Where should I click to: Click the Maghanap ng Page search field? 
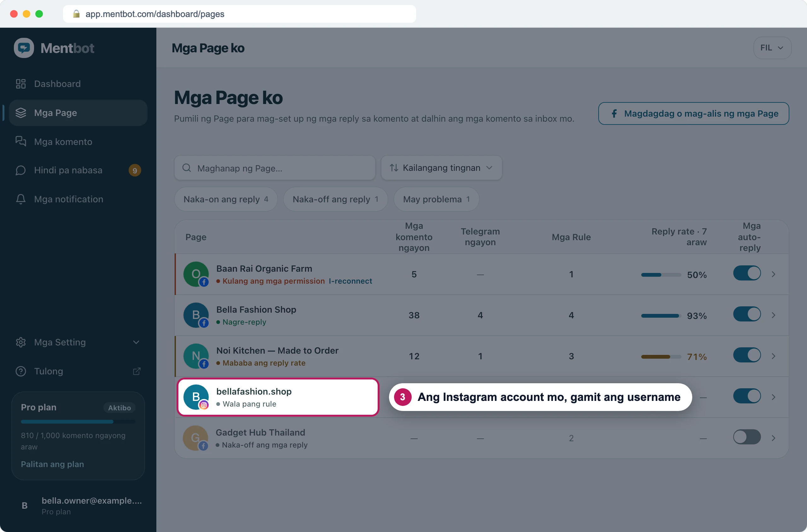pos(275,168)
